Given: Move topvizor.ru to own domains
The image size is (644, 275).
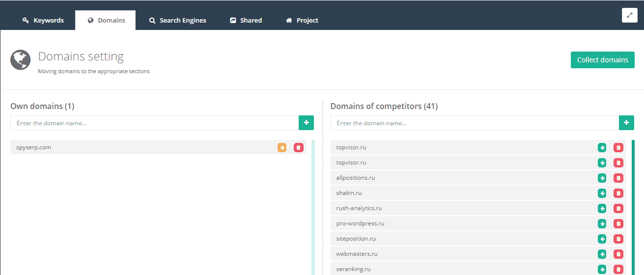Looking at the screenshot, I should (602, 147).
